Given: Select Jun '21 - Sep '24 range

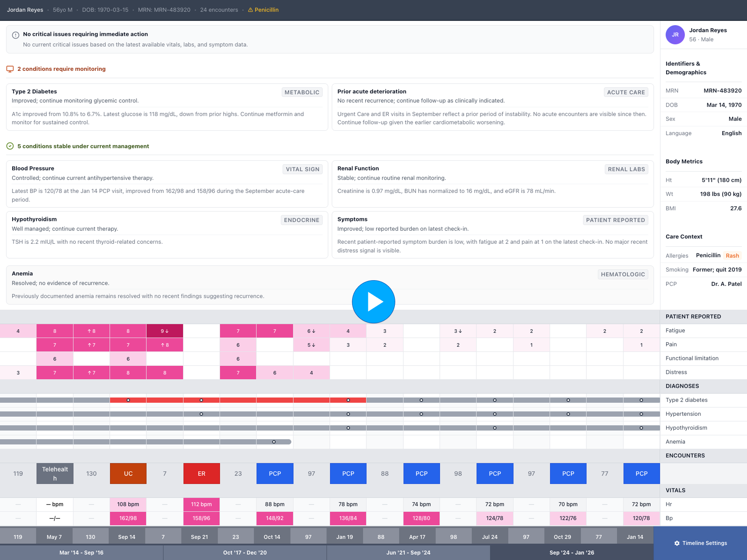Looking at the screenshot, I should [x=408, y=553].
